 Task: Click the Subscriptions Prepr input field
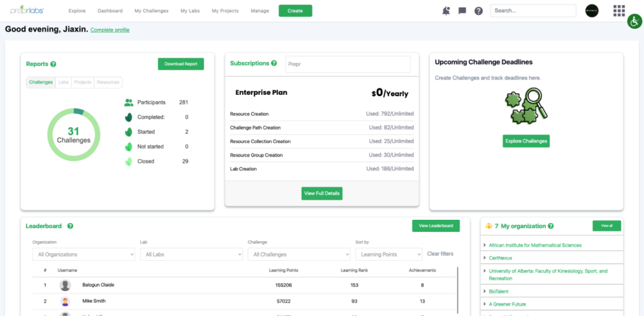click(348, 65)
